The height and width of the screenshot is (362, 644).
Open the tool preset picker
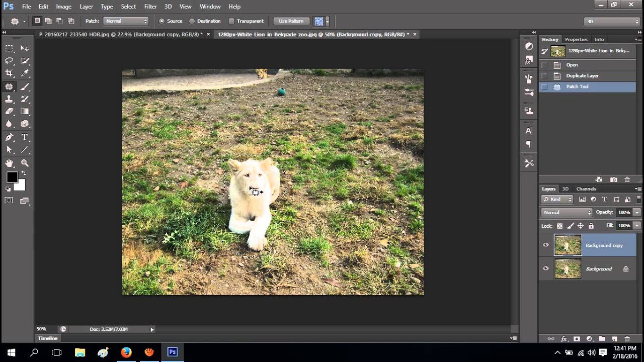[17, 21]
